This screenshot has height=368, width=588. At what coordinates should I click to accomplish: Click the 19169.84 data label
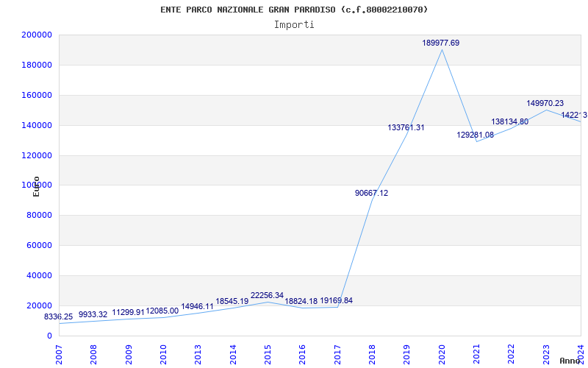(336, 300)
